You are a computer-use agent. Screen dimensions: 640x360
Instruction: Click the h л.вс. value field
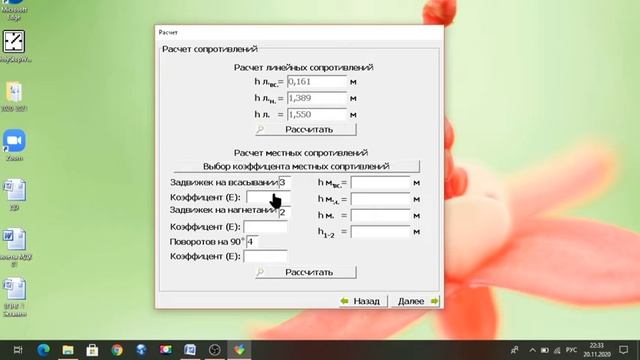[x=317, y=82]
